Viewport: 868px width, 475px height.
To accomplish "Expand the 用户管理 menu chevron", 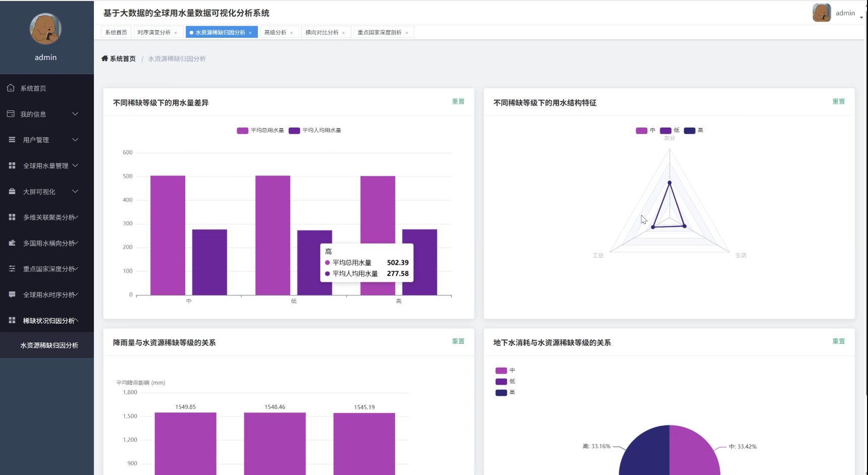I will point(75,140).
